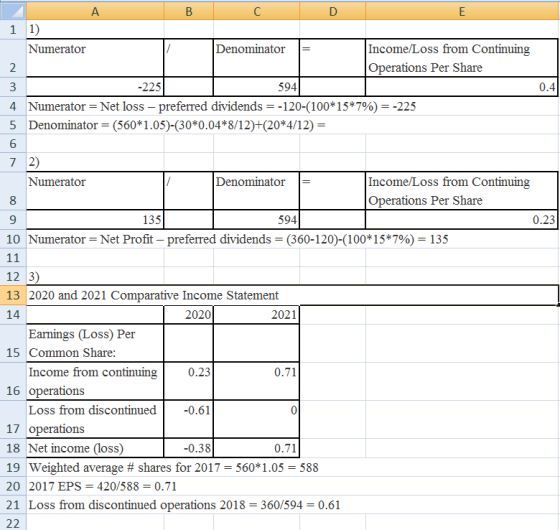
Task: Click 'Net income (loss)' label
Action: (95, 448)
